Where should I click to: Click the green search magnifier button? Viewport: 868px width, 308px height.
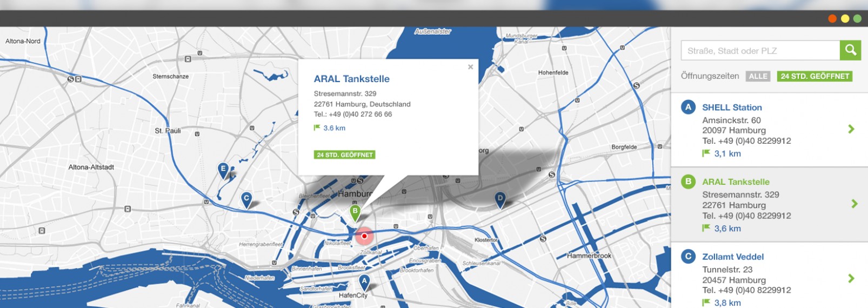tap(850, 50)
